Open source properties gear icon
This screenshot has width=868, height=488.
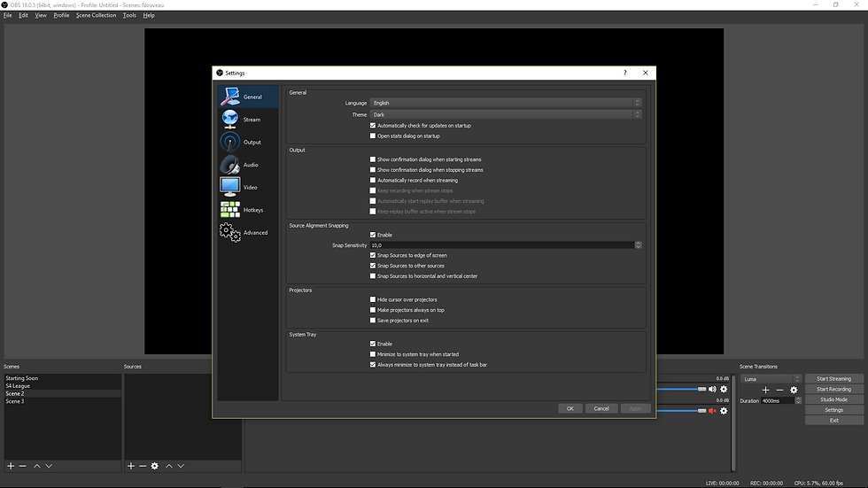pos(154,466)
